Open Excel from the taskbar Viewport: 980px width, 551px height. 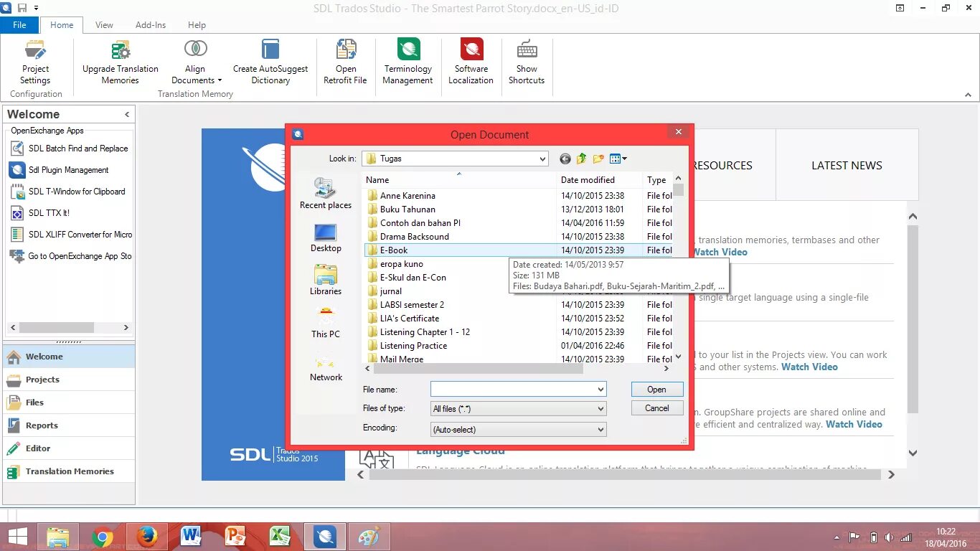[279, 536]
